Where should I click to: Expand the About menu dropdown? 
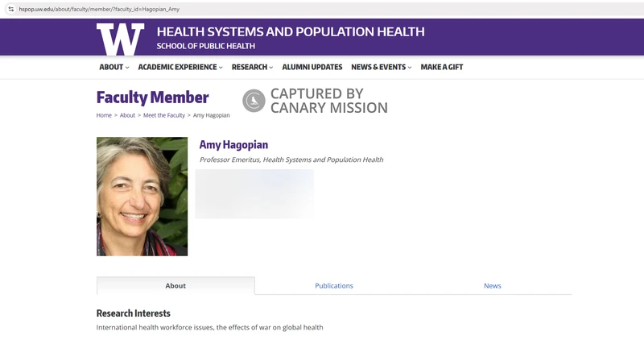pos(114,67)
